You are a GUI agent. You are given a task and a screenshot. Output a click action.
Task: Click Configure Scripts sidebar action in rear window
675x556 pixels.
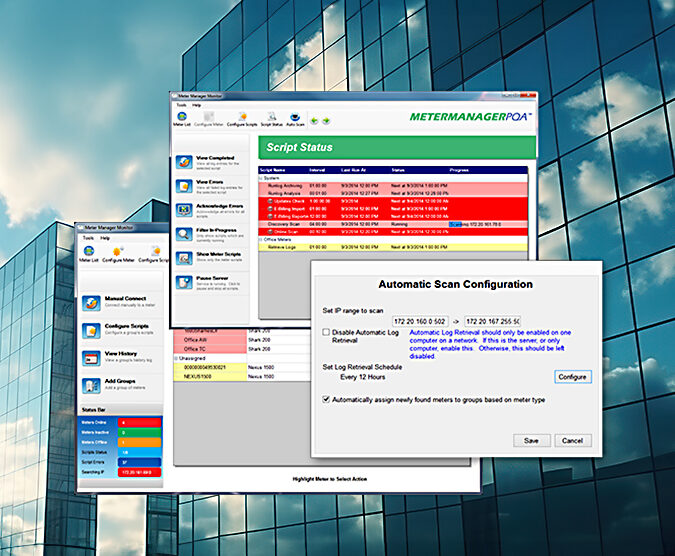click(122, 330)
